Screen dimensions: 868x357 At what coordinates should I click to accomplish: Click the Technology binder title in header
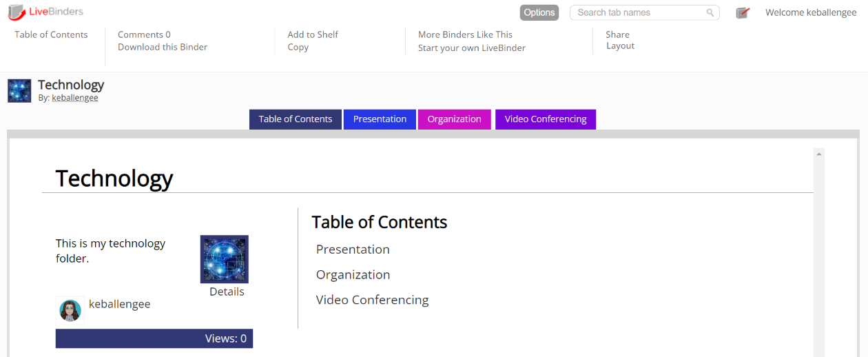point(71,85)
